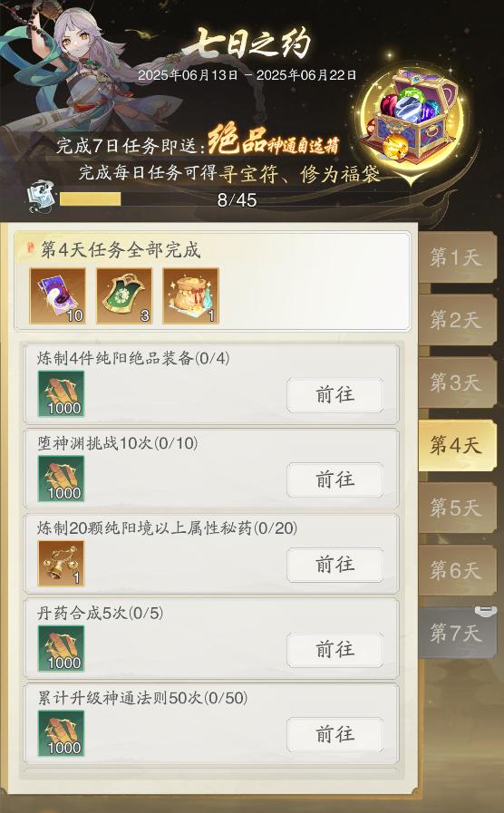Tap the 1000 reward icon for 丹药合成5次
The width and height of the screenshot is (504, 813).
click(x=61, y=649)
